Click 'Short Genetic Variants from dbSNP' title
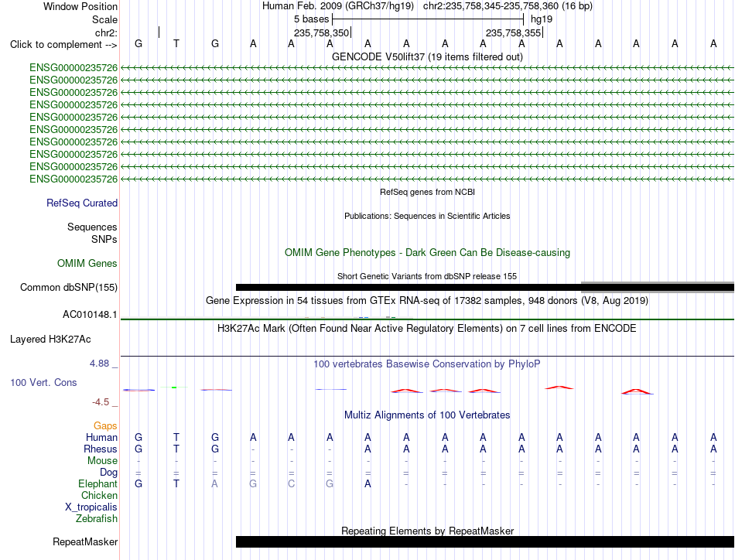This screenshot has width=735, height=560. click(x=427, y=276)
